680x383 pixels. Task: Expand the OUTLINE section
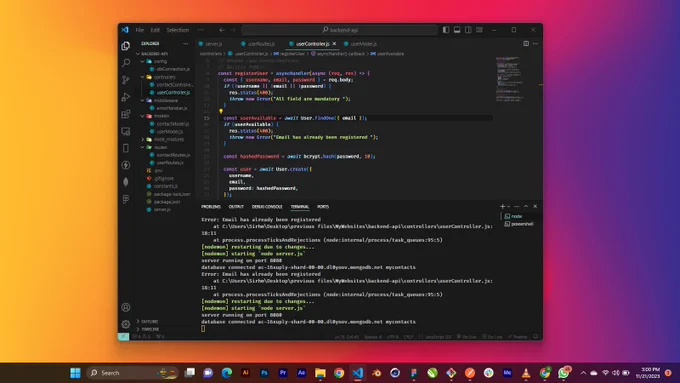click(x=149, y=321)
